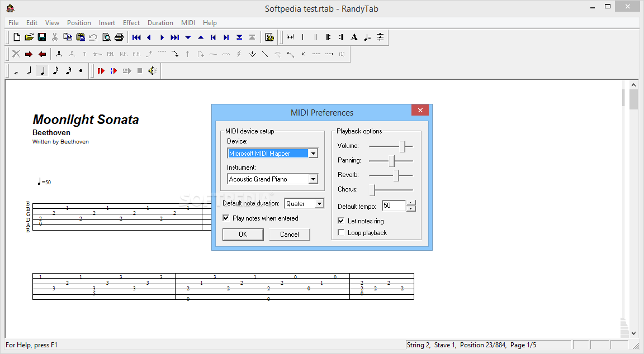644x354 pixels.
Task: Open print preview from toolbar
Action: (106, 37)
